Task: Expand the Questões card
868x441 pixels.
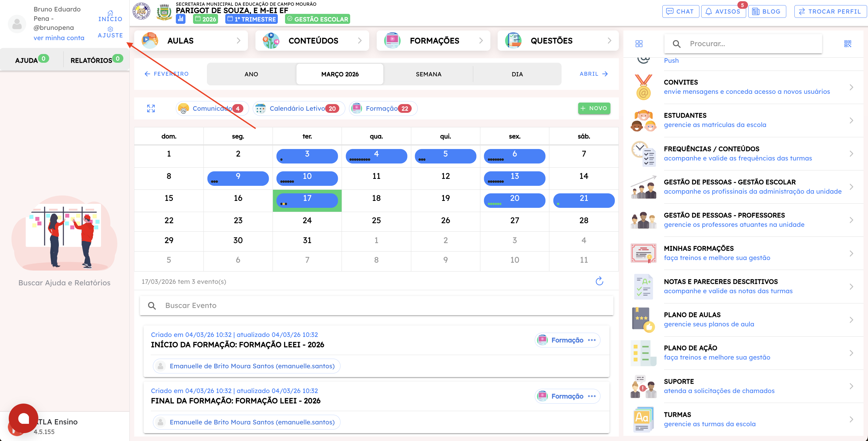Action: click(558, 41)
